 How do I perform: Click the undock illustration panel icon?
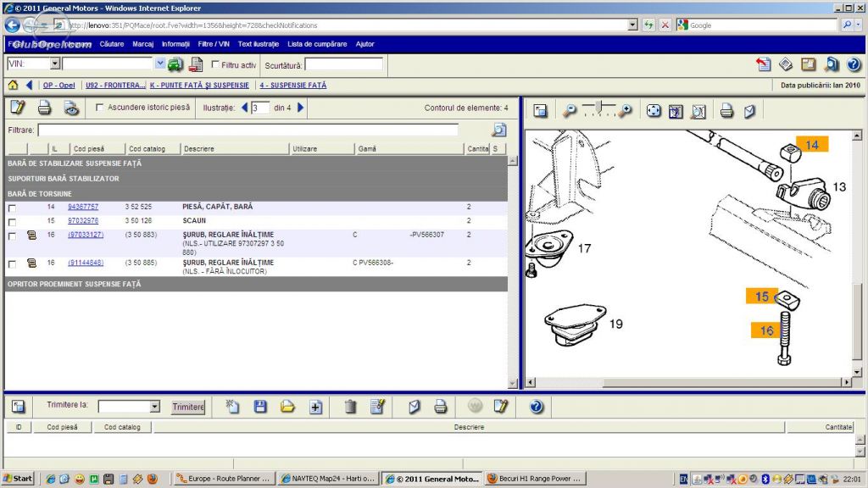(540, 111)
